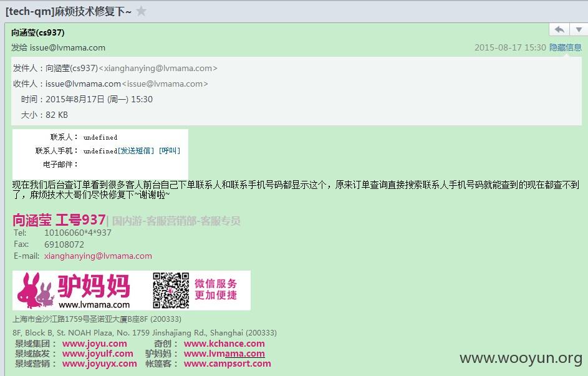
Task: Click Fax number 69108072
Action: point(64,245)
